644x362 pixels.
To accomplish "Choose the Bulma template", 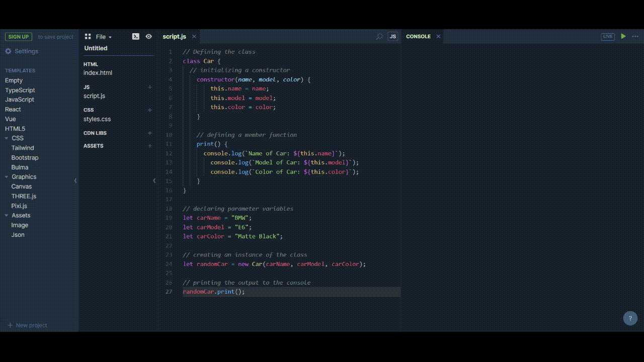I will (20, 167).
